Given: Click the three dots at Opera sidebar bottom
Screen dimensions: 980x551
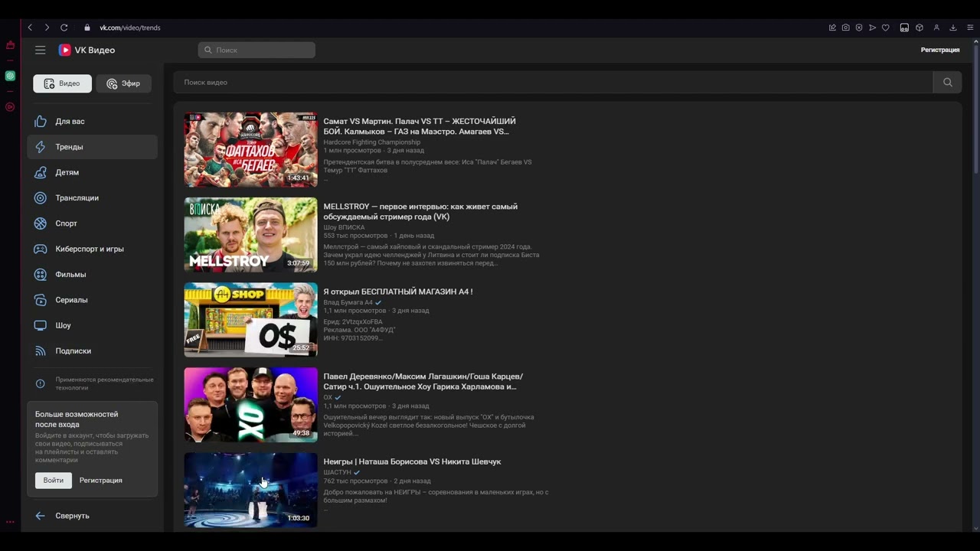Looking at the screenshot, I should click(x=10, y=522).
